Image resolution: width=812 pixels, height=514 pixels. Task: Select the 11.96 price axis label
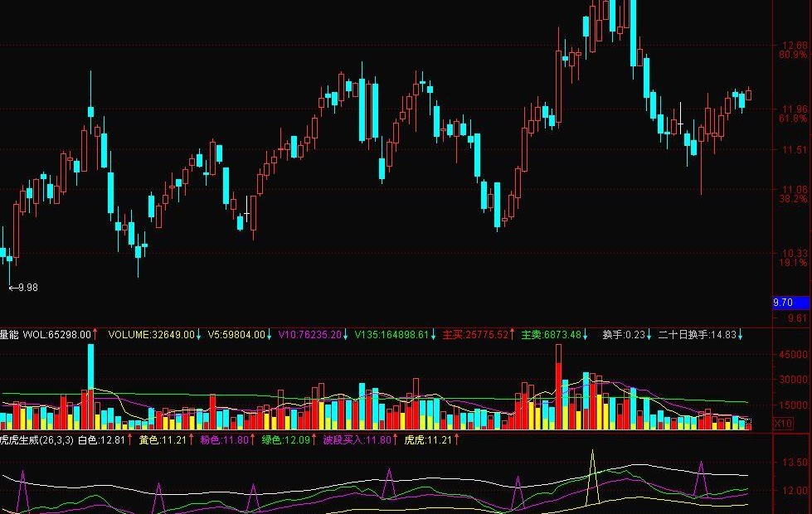795,109
